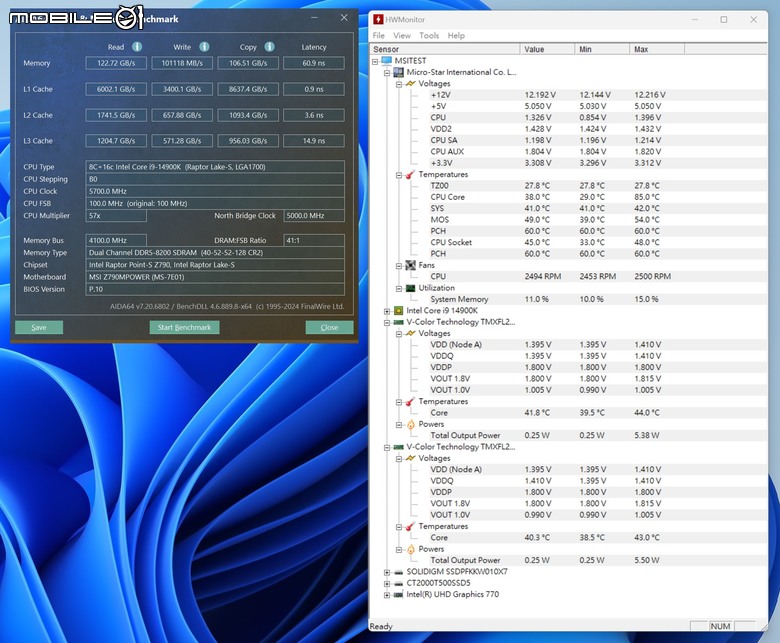Click the Memory Bus 4100.0 MHz field
Viewport: 780px width, 643px height.
[116, 240]
